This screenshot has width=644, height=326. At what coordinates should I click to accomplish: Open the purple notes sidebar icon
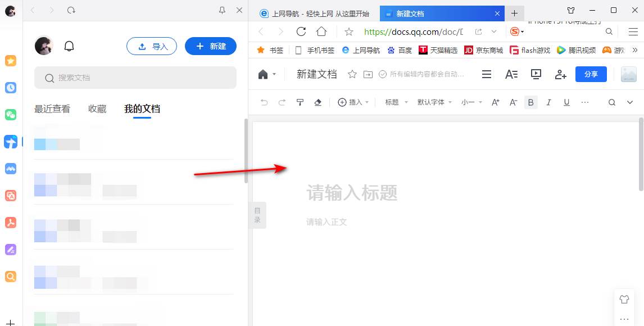tap(11, 249)
